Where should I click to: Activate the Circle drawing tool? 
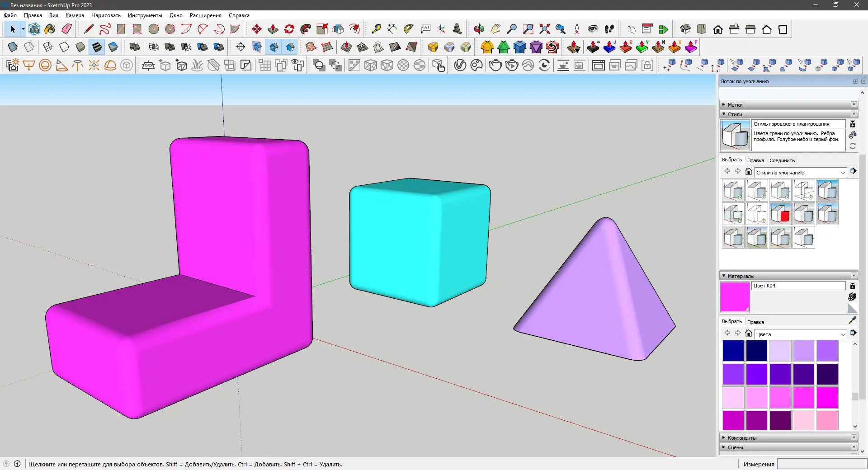(x=154, y=29)
